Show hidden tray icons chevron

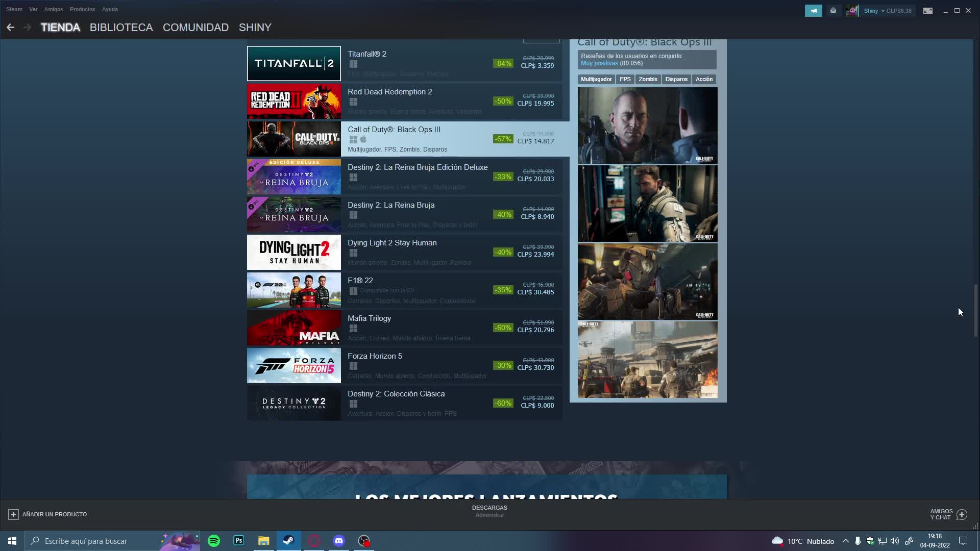coord(845,541)
